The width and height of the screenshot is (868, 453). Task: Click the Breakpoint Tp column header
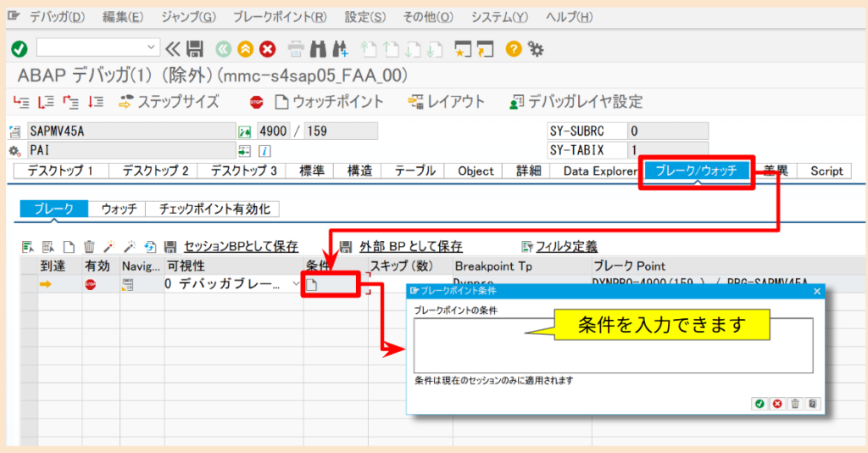522,266
